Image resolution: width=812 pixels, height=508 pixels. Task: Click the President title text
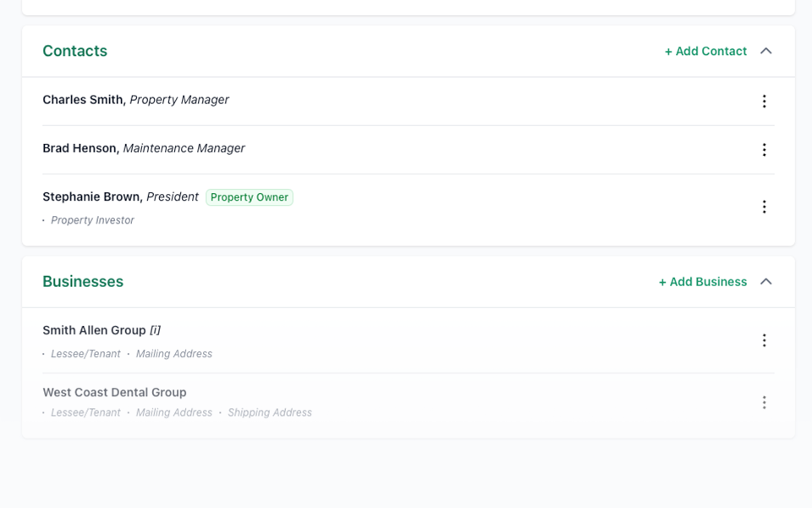[173, 197]
